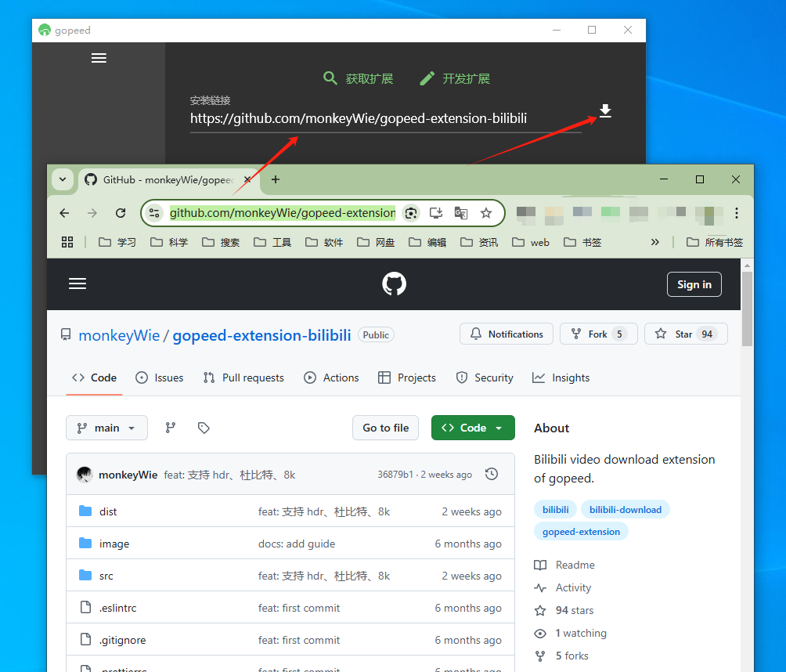The image size is (786, 672).
Task: Switch to the Issues tab
Action: 160,378
